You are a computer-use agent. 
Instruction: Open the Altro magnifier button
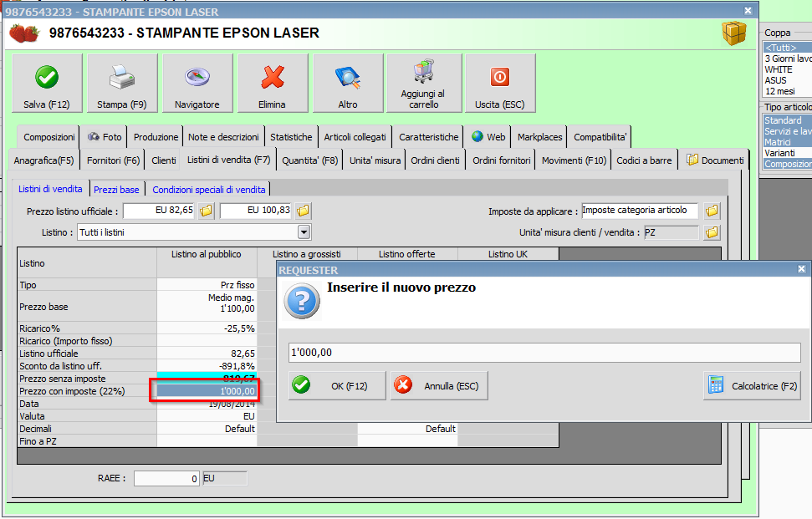[348, 84]
